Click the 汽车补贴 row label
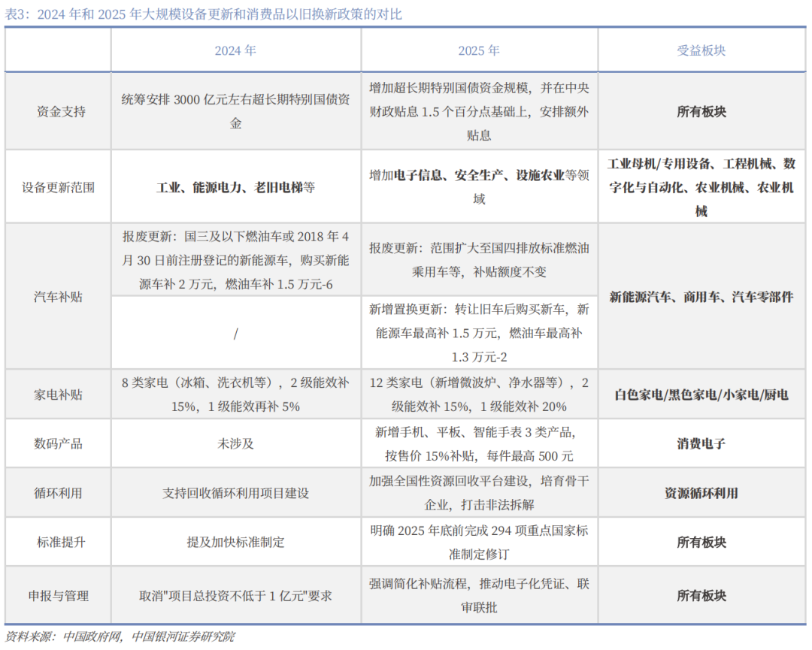The height and width of the screenshot is (650, 812). pyautogui.click(x=59, y=297)
